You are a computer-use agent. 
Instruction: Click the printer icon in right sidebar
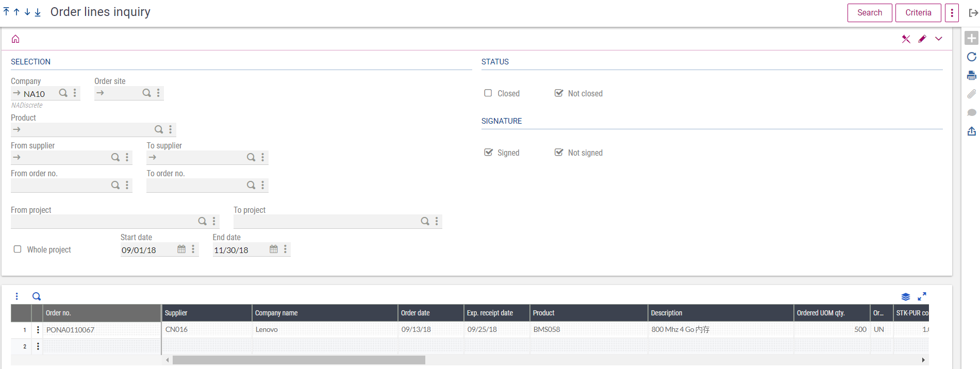tap(971, 76)
